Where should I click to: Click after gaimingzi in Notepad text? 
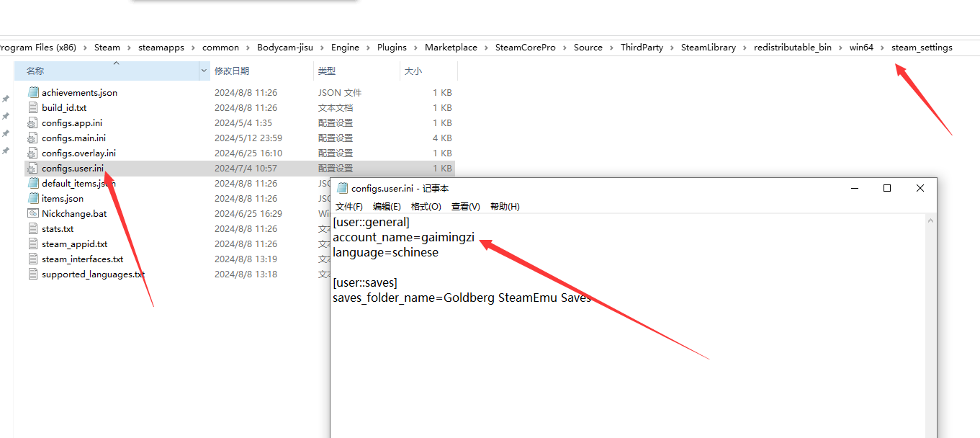[x=475, y=237]
